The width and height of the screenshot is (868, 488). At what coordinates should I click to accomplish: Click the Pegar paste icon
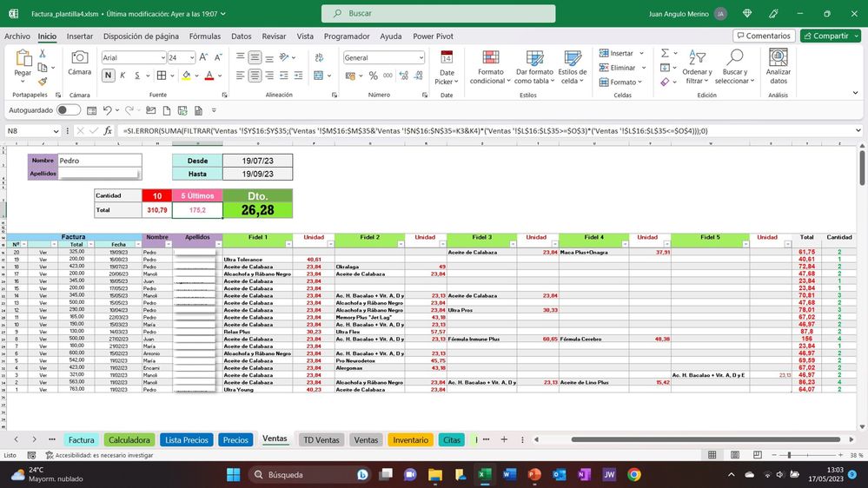click(x=23, y=58)
